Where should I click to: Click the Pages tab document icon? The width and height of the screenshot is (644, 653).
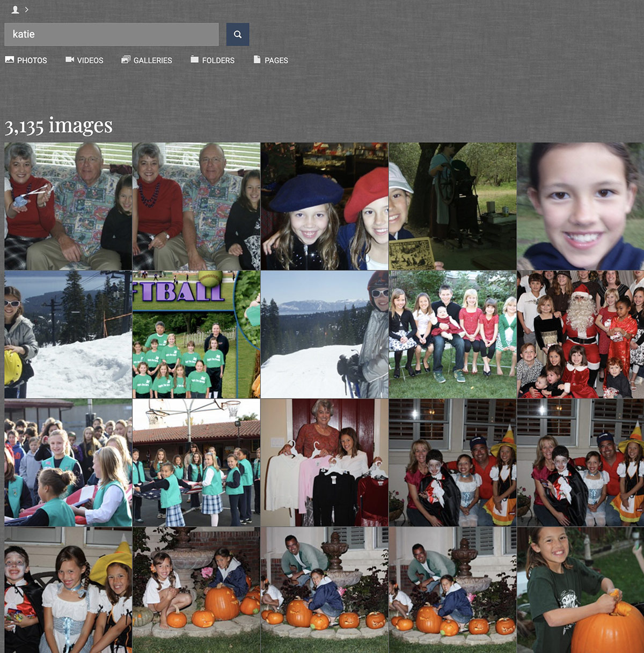click(x=257, y=60)
